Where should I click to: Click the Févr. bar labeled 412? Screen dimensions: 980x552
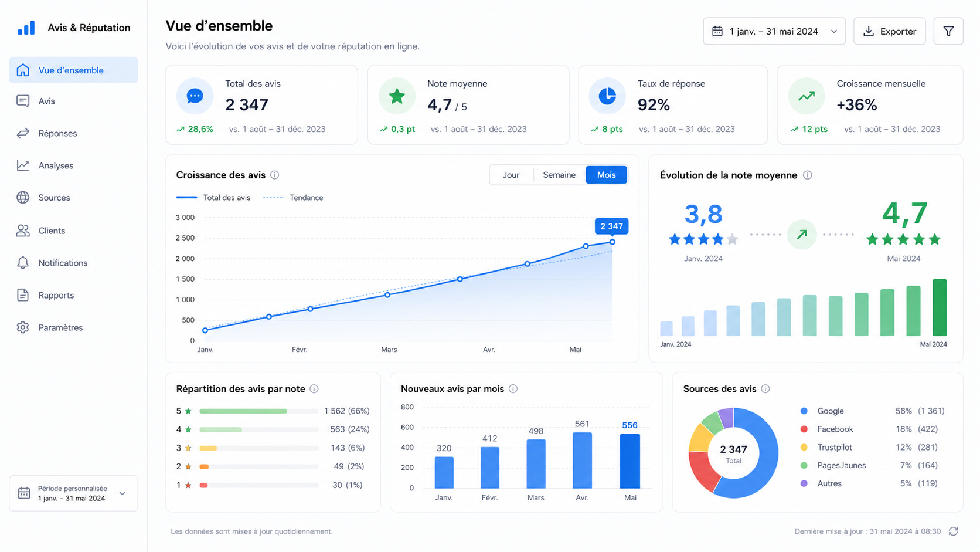tap(490, 468)
